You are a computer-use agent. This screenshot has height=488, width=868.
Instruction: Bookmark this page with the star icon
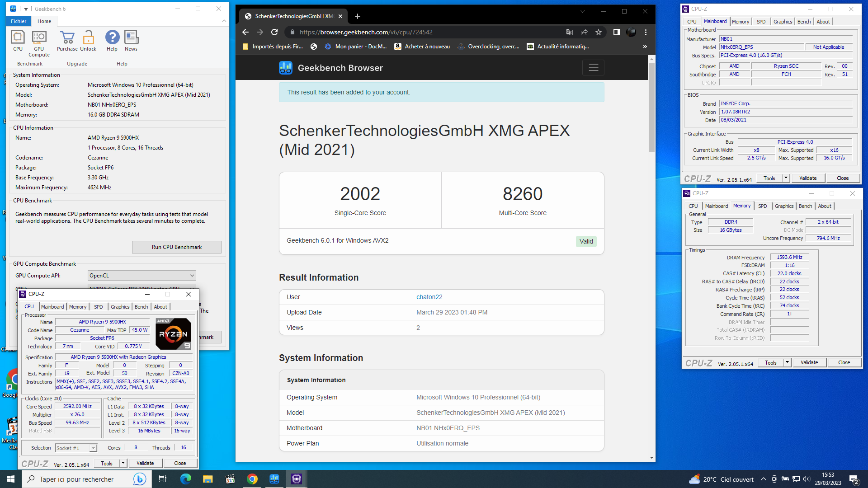(x=599, y=32)
